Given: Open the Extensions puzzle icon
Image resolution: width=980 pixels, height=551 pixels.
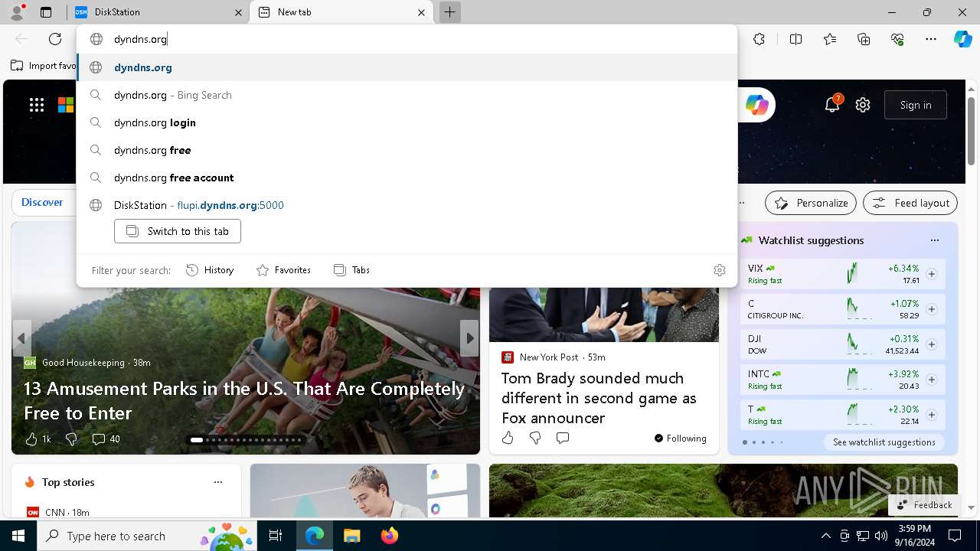Looking at the screenshot, I should [x=759, y=39].
